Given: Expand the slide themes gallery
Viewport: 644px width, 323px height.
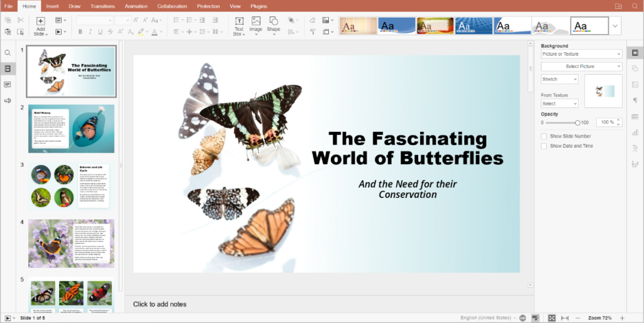Looking at the screenshot, I should click(615, 26).
